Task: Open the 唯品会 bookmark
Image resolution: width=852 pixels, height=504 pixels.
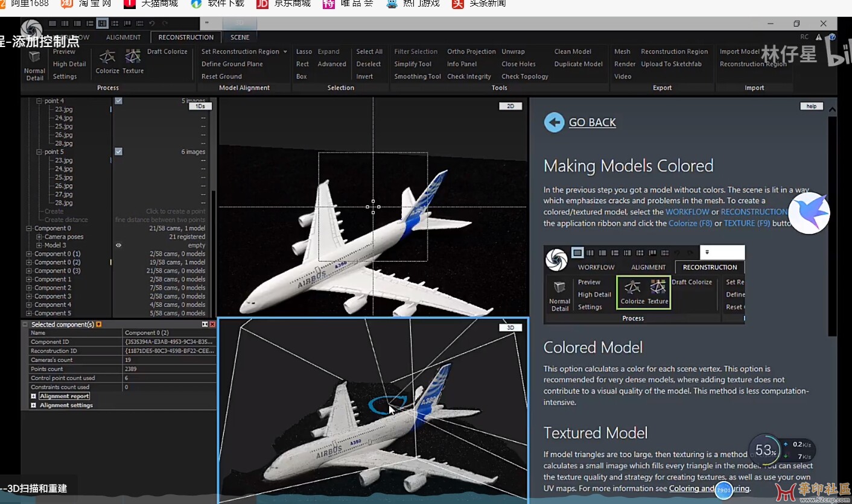Action: click(348, 4)
